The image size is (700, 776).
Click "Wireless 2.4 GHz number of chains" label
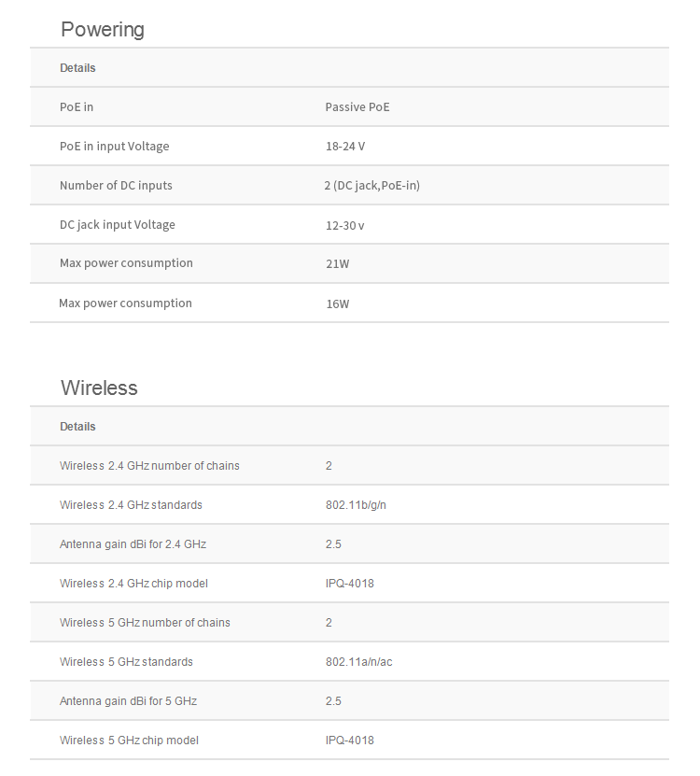point(149,466)
